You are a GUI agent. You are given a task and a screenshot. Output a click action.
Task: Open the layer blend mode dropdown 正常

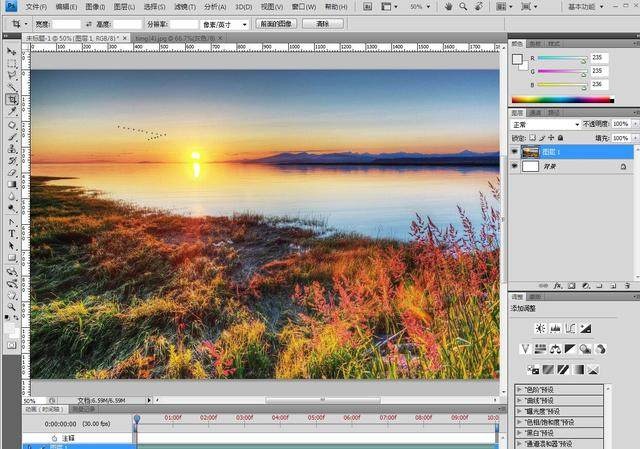click(x=545, y=124)
